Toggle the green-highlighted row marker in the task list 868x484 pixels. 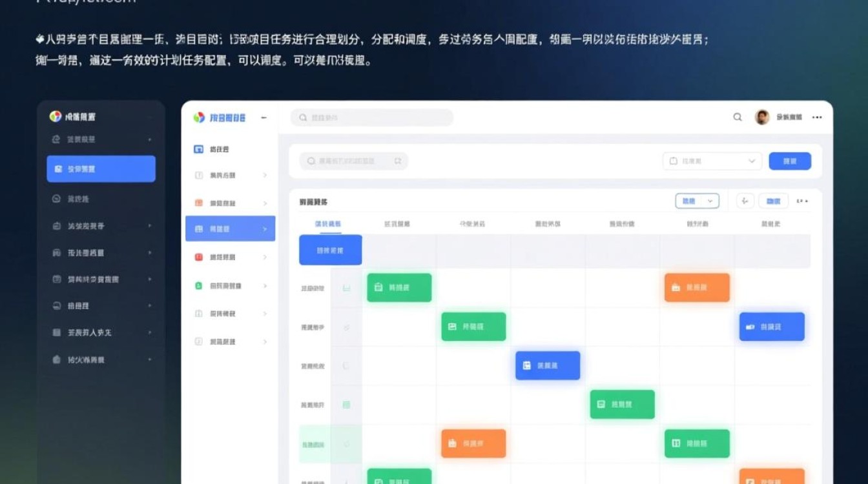tap(346, 443)
